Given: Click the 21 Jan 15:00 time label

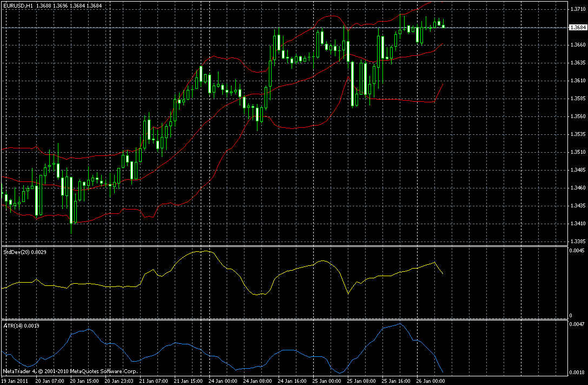Looking at the screenshot, I should [189, 381].
